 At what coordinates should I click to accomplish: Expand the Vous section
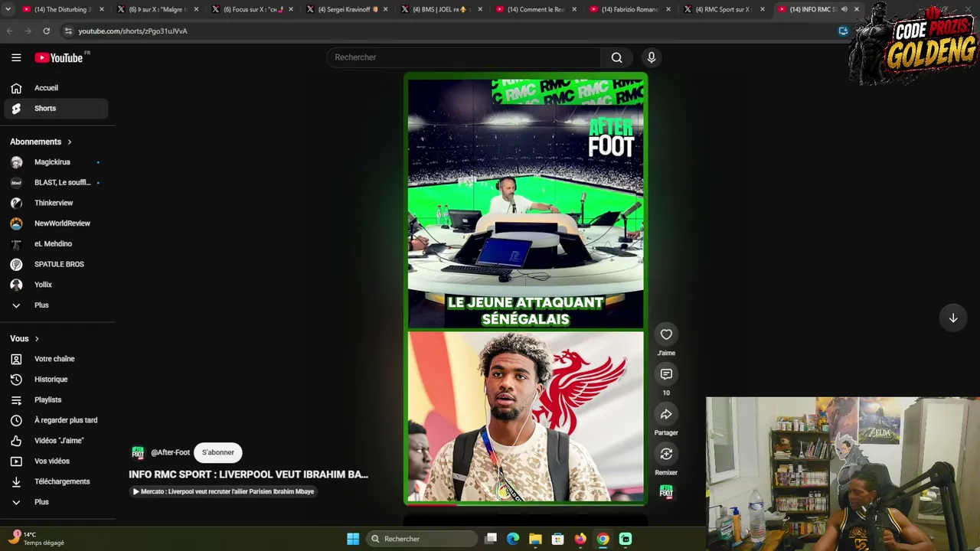(x=24, y=339)
